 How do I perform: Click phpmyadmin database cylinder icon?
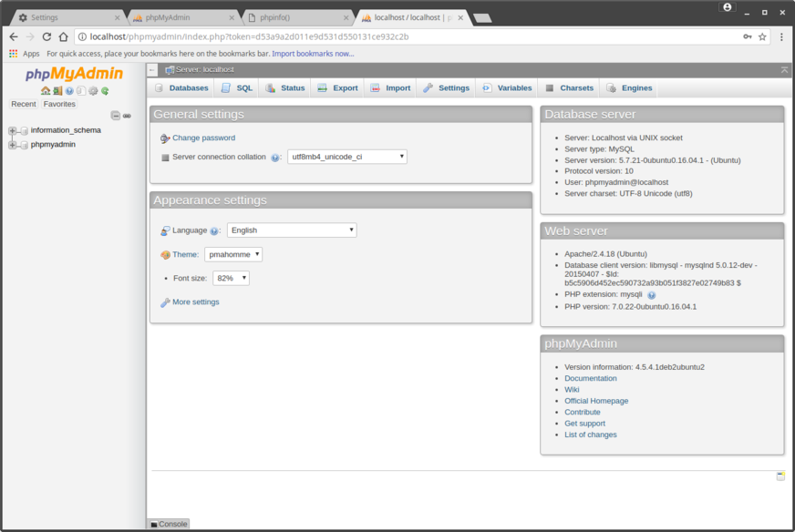tap(25, 145)
